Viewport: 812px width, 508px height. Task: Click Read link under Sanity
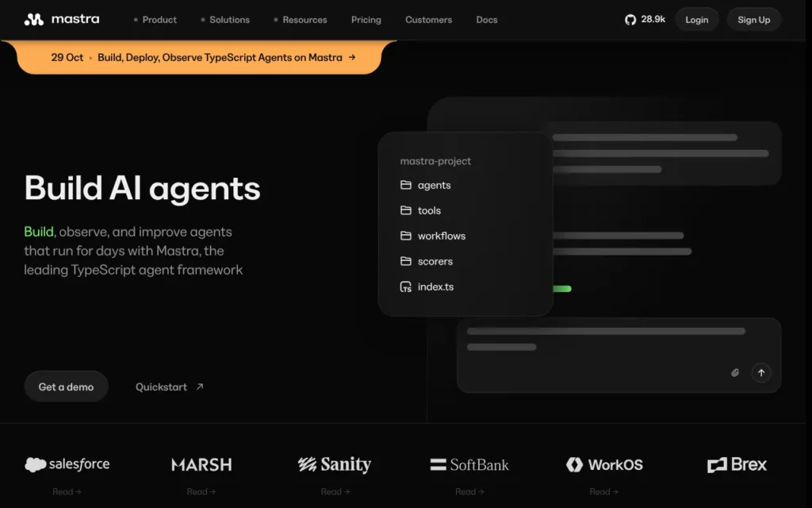[335, 491]
